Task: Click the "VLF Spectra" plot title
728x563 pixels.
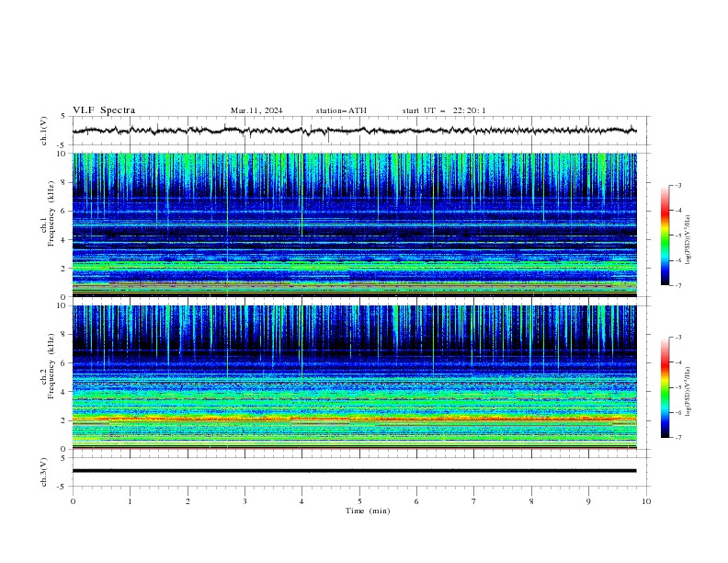Action: 104,110
